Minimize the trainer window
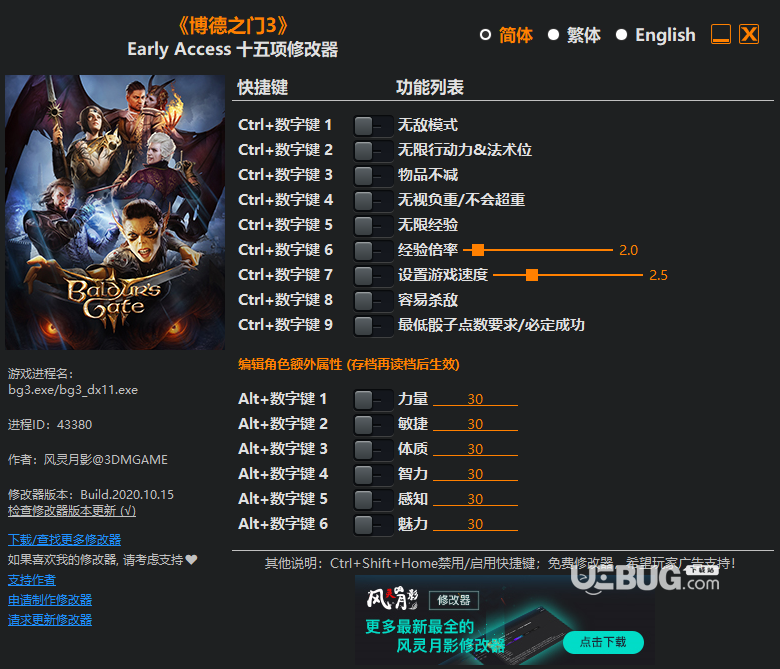The image size is (780, 669). pos(720,34)
